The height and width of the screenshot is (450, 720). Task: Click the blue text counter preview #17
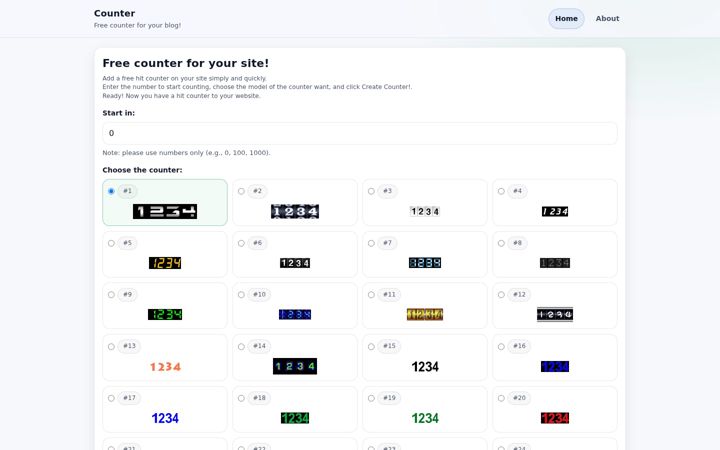[x=165, y=418]
